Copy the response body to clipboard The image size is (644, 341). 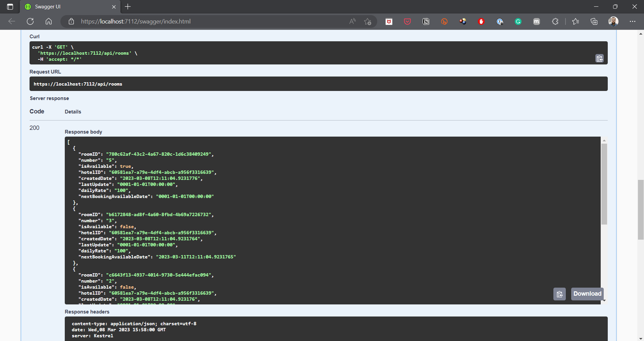click(x=559, y=294)
